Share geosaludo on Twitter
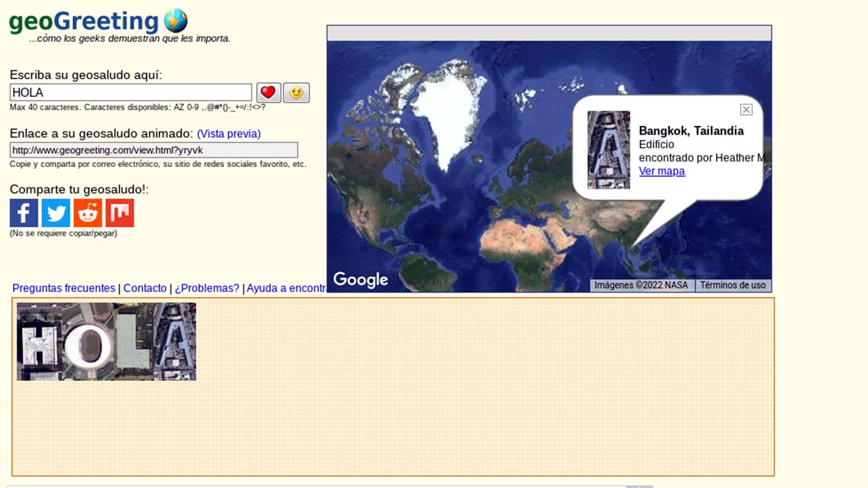Image resolution: width=868 pixels, height=488 pixels. (x=56, y=213)
